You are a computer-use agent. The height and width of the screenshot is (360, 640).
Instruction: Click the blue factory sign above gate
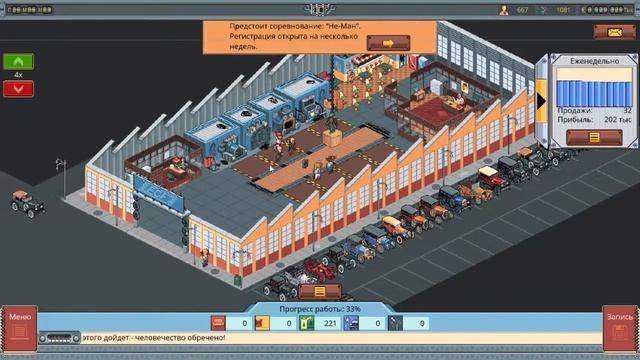click(158, 194)
